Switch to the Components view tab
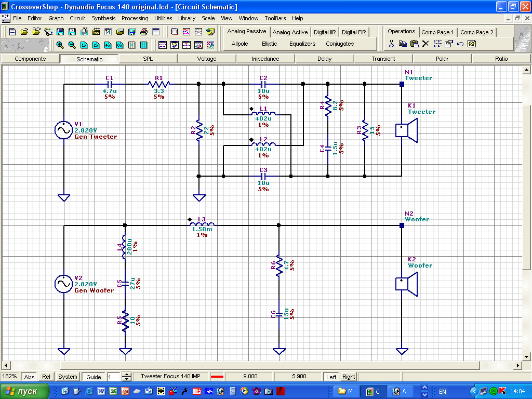Image resolution: width=532 pixels, height=399 pixels. click(x=30, y=59)
